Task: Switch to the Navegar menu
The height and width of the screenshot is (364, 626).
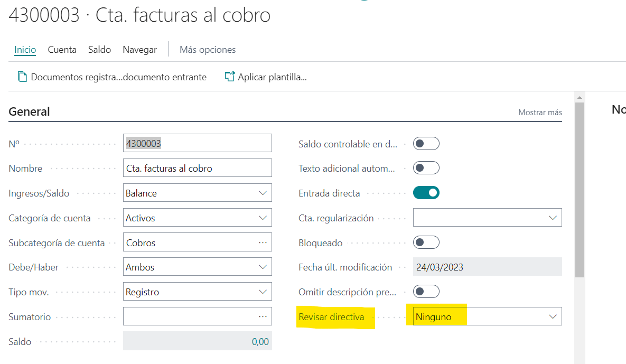Action: pos(139,50)
